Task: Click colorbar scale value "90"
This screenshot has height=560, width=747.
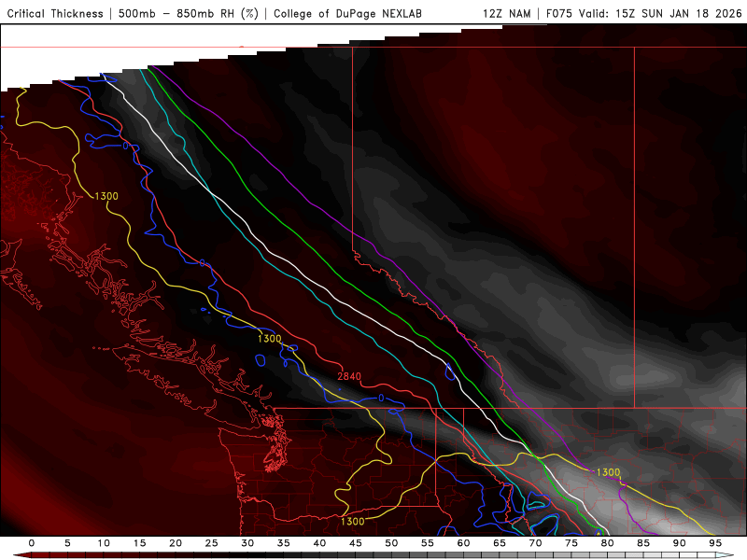Action: [679, 543]
